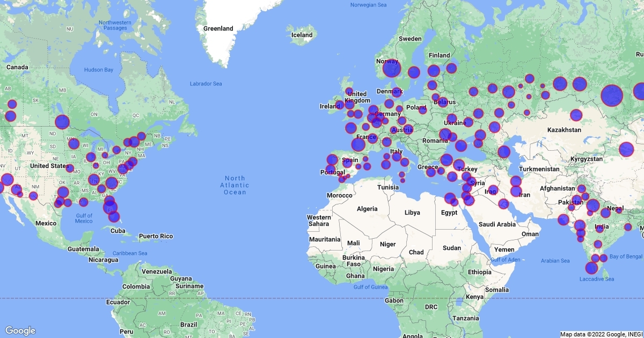Click the Greenland label

point(218,28)
